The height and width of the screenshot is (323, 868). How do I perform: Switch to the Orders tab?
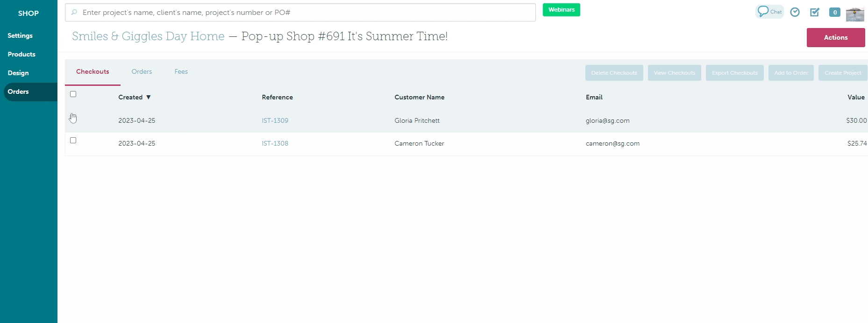coord(142,72)
